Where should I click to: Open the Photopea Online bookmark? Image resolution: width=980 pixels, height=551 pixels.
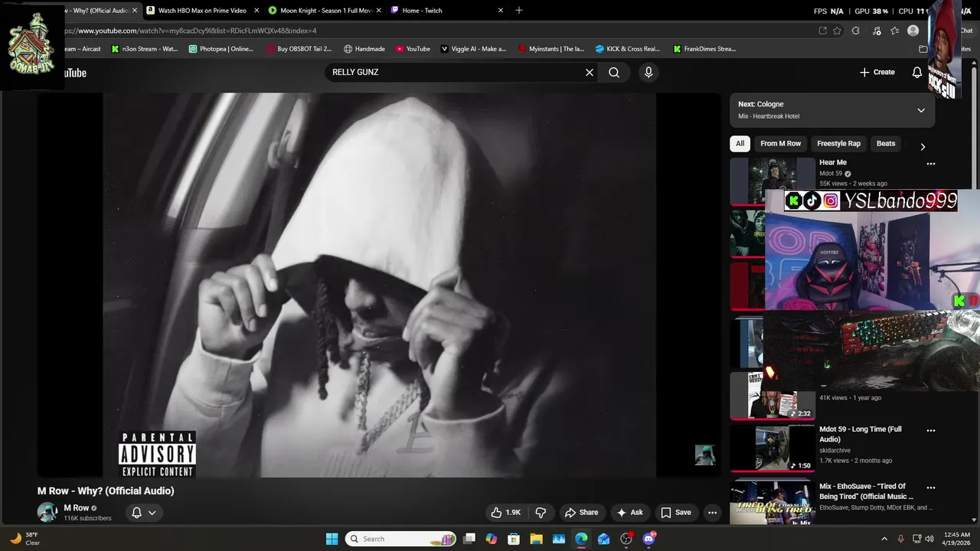click(220, 49)
